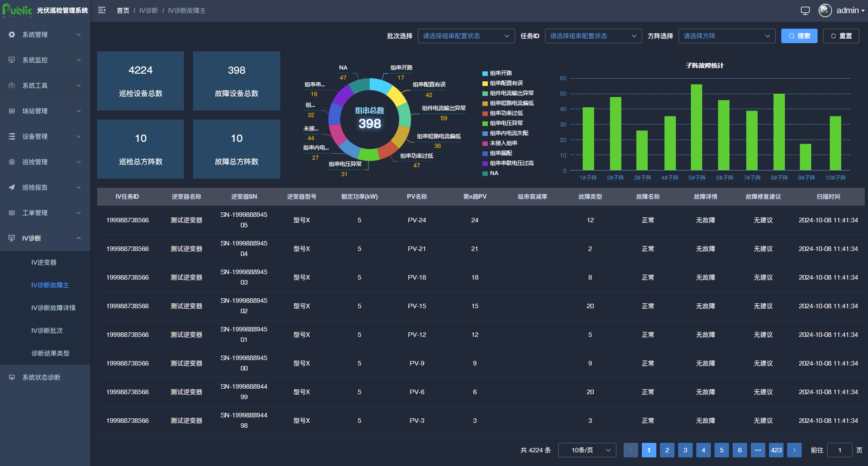The height and width of the screenshot is (466, 868).
Task: Open the 方阵选择 dropdown
Action: (727, 36)
